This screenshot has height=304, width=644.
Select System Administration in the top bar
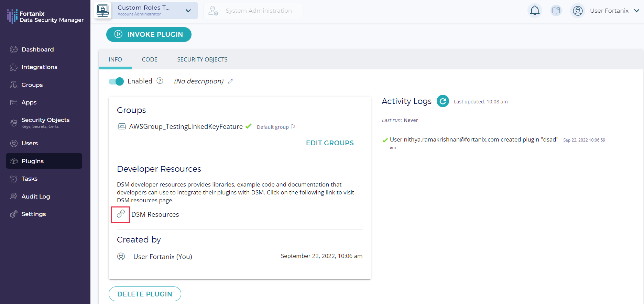253,11
